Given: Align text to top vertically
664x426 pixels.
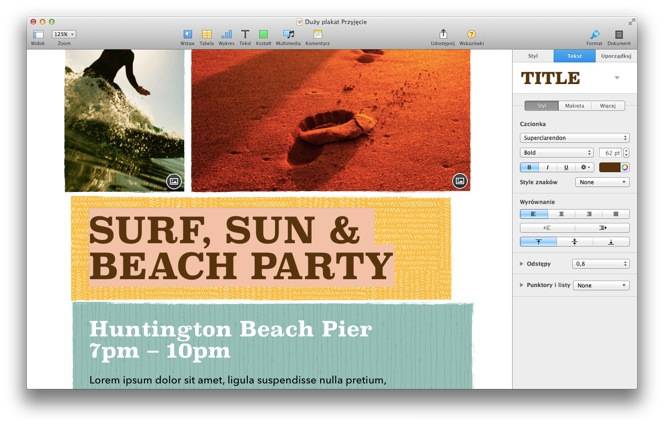Looking at the screenshot, I should pyautogui.click(x=538, y=242).
